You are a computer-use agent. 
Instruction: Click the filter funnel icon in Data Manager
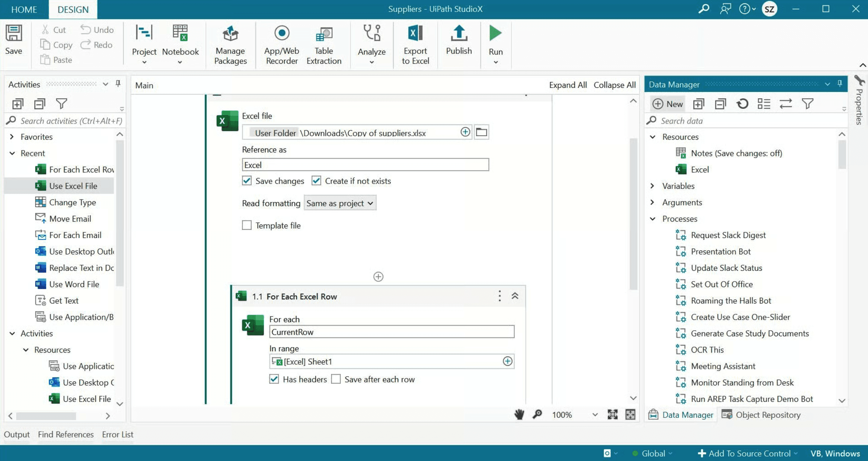[808, 104]
